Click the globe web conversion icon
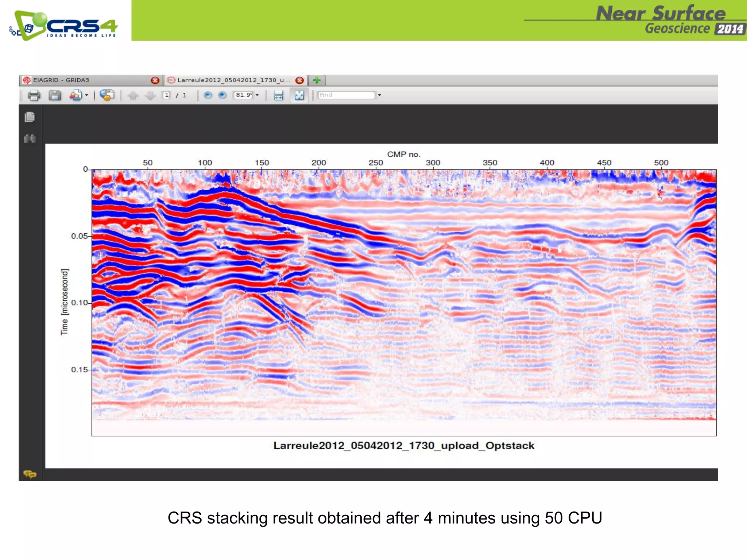747x560 pixels. (107, 96)
